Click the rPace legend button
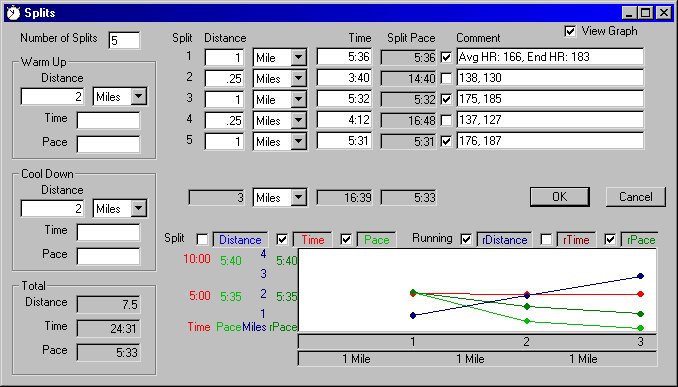 coord(640,240)
